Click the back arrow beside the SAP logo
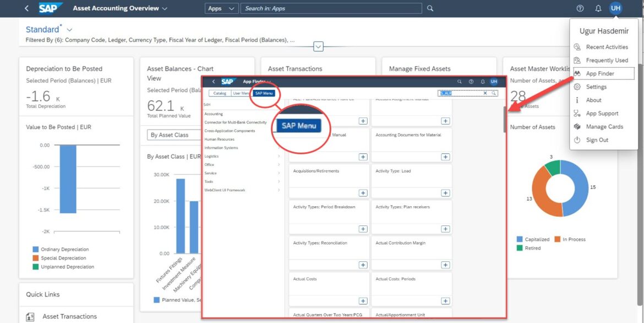The image size is (644, 323). (26, 8)
